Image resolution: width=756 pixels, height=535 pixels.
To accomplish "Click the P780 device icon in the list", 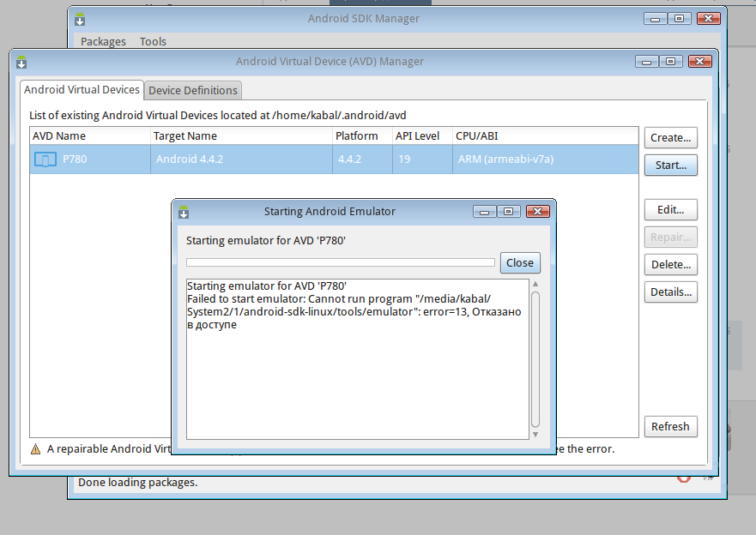I will coord(45,159).
